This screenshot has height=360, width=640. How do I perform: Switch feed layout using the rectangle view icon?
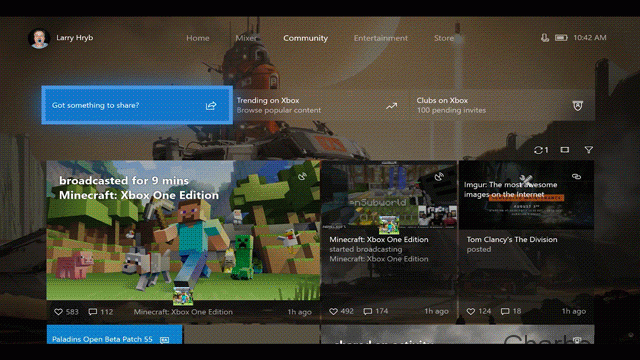coord(564,150)
